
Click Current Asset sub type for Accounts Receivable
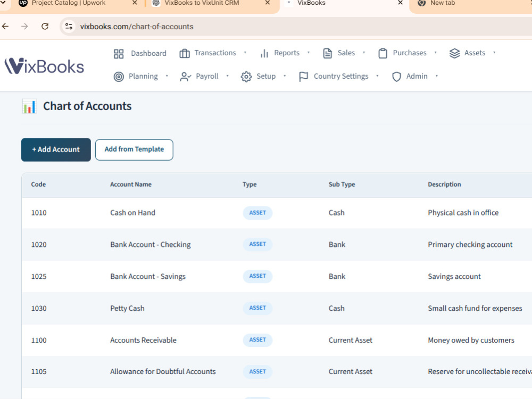pos(350,340)
